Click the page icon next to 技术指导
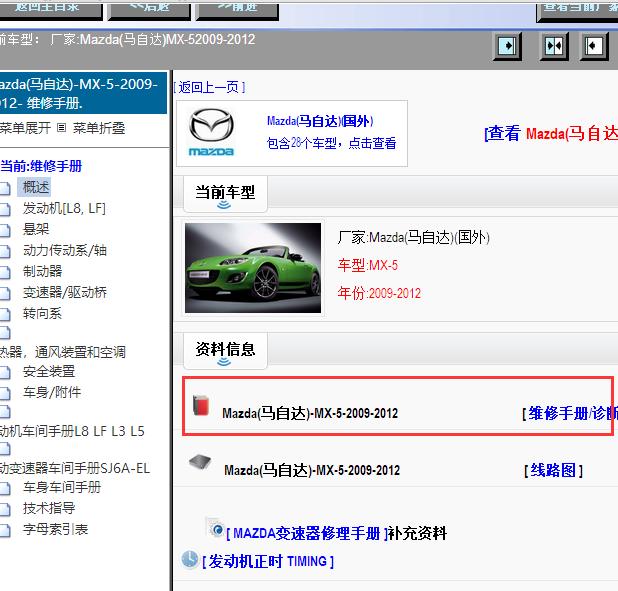This screenshot has height=591, width=618. [x=5, y=509]
